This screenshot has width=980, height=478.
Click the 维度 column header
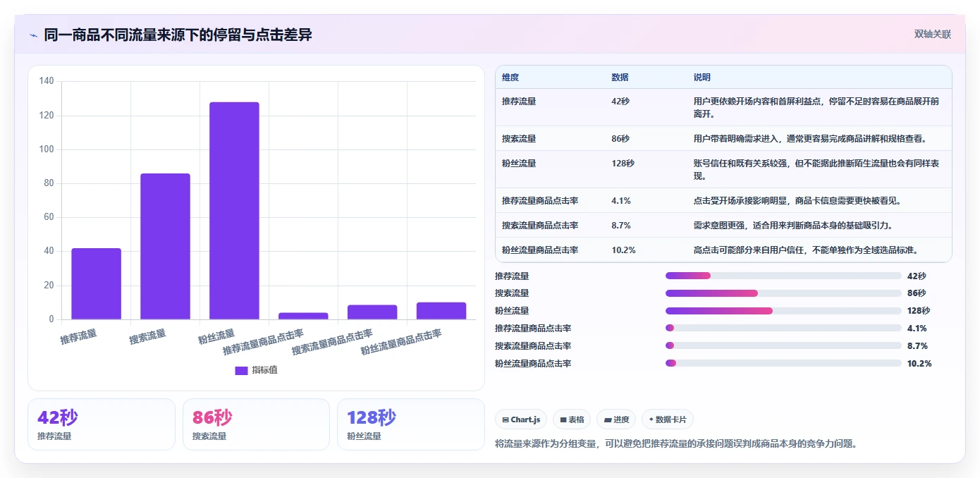click(510, 78)
